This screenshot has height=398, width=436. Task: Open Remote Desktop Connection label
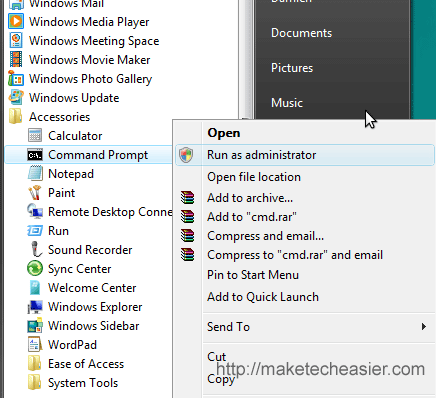coord(110,212)
